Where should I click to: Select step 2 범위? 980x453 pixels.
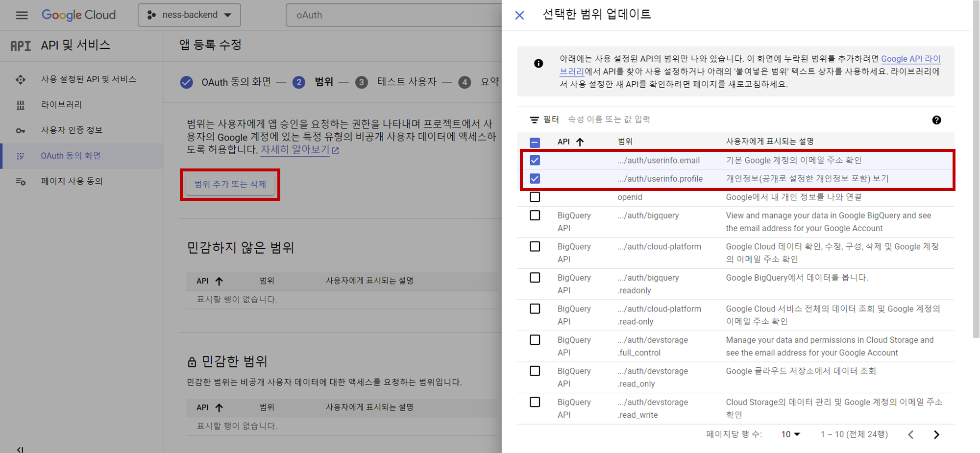click(313, 82)
